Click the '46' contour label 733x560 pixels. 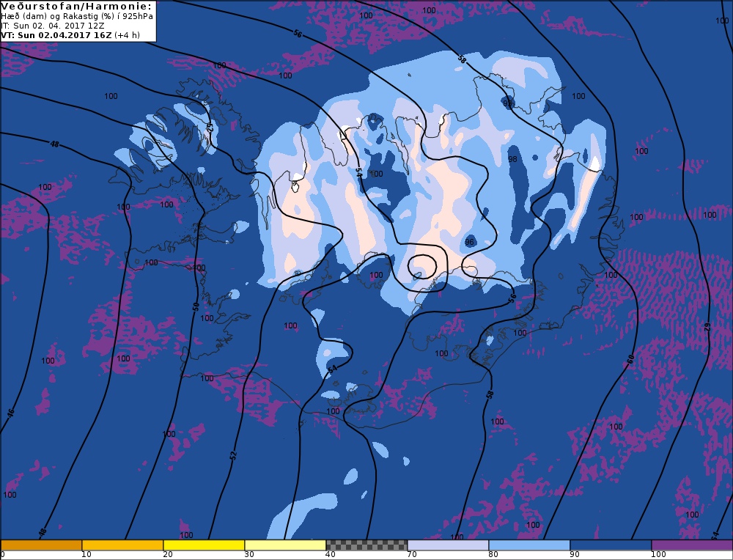[x=11, y=413]
